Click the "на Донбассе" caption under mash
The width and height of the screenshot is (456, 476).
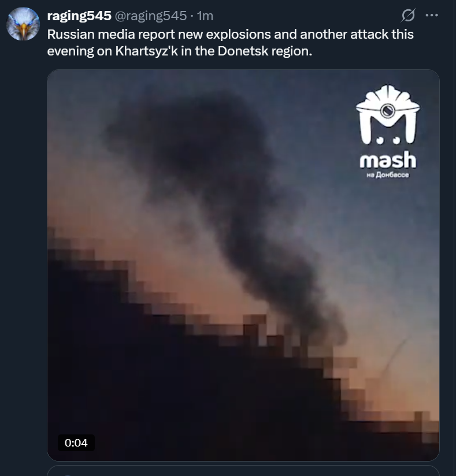[388, 175]
